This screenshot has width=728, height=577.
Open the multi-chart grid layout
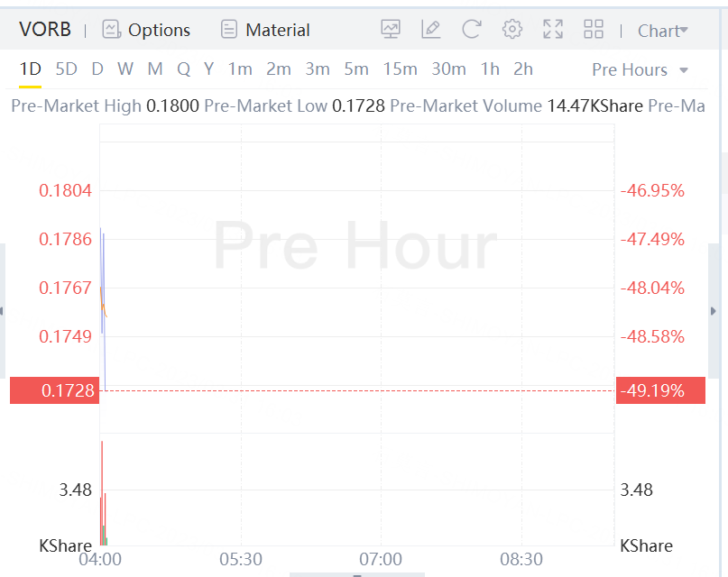coord(594,30)
